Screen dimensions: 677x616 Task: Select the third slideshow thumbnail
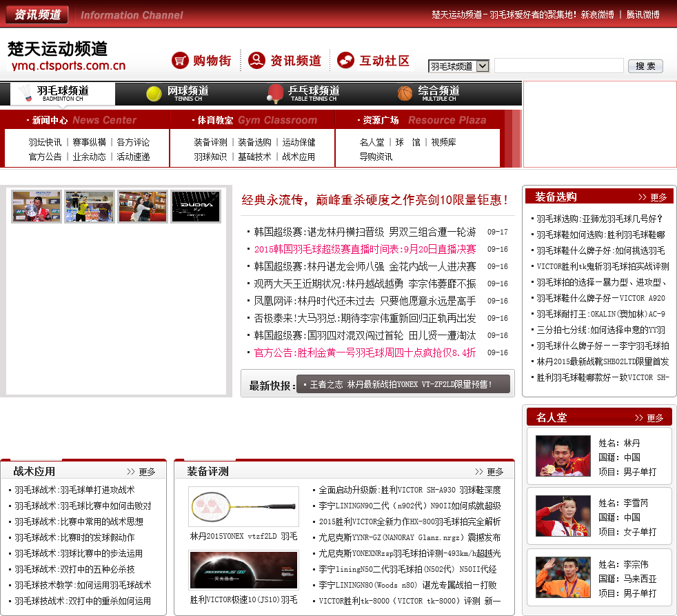pyautogui.click(x=143, y=206)
